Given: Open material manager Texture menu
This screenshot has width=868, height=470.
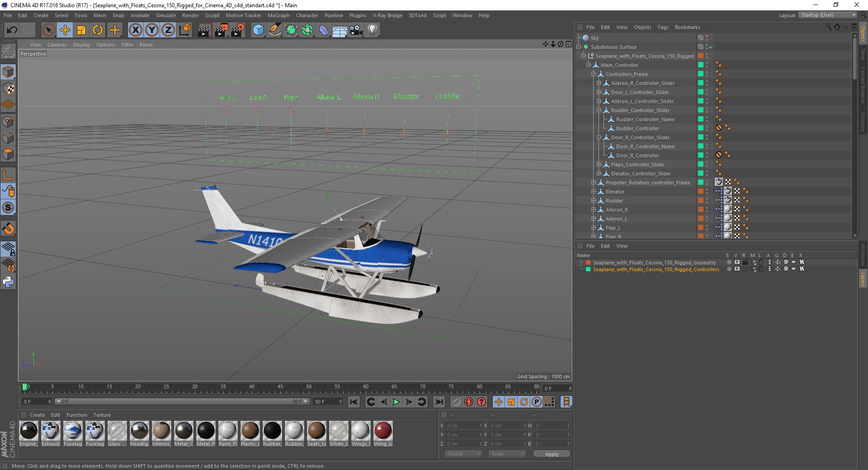Looking at the screenshot, I should click(x=102, y=415).
